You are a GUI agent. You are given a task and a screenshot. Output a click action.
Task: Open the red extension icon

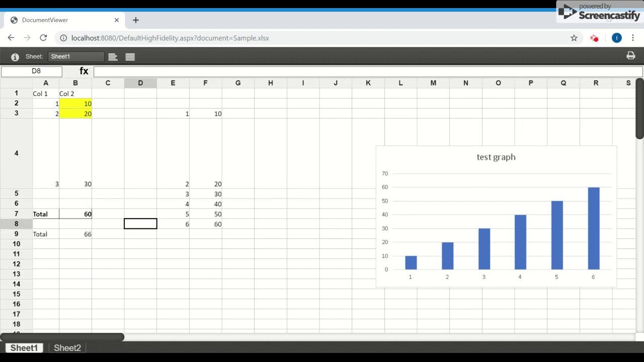594,38
